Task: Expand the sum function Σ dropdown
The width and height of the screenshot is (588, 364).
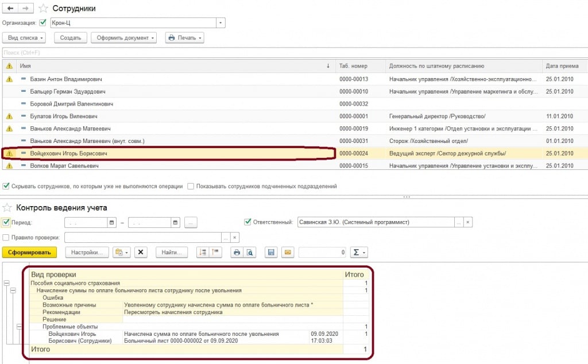Action: (x=359, y=252)
